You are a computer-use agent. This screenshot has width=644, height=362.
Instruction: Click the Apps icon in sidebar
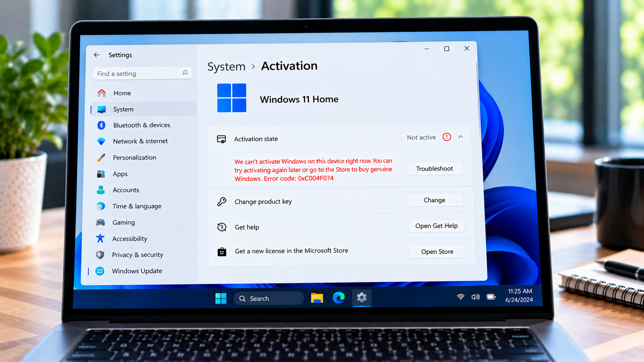(101, 174)
